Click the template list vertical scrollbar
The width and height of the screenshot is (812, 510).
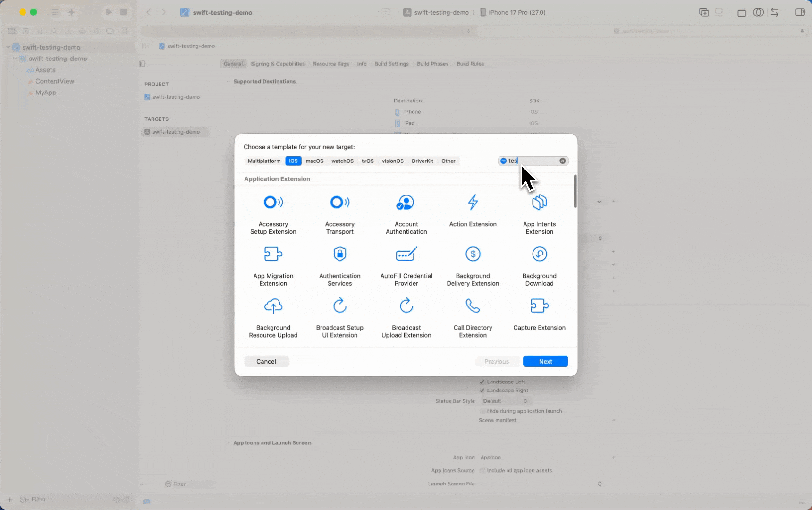(575, 191)
